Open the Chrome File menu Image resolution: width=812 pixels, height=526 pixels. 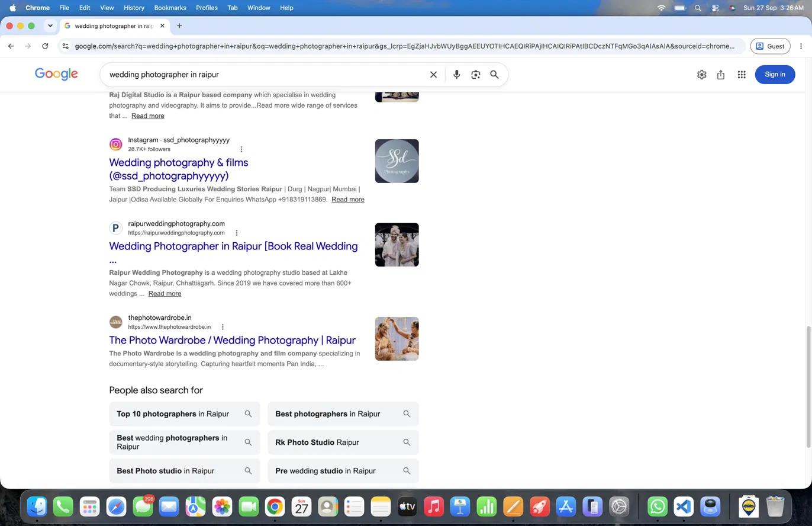(x=64, y=8)
